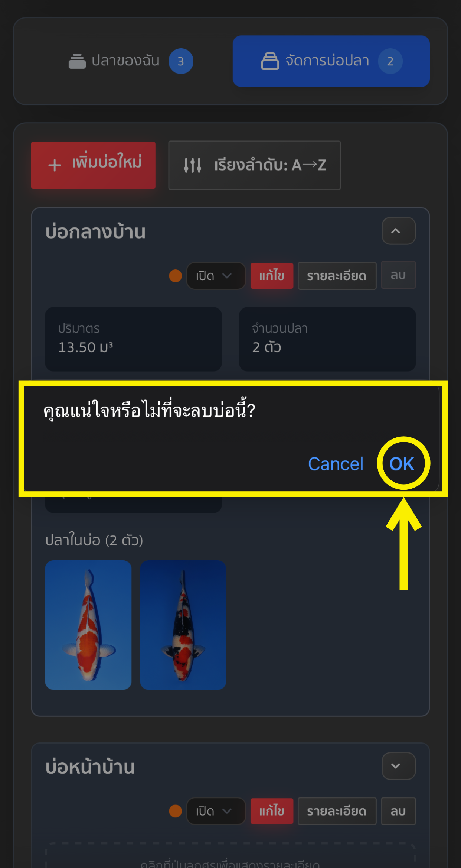Viewport: 461px width, 868px height.
Task: Cancel the delete pond dialog
Action: [x=336, y=464]
